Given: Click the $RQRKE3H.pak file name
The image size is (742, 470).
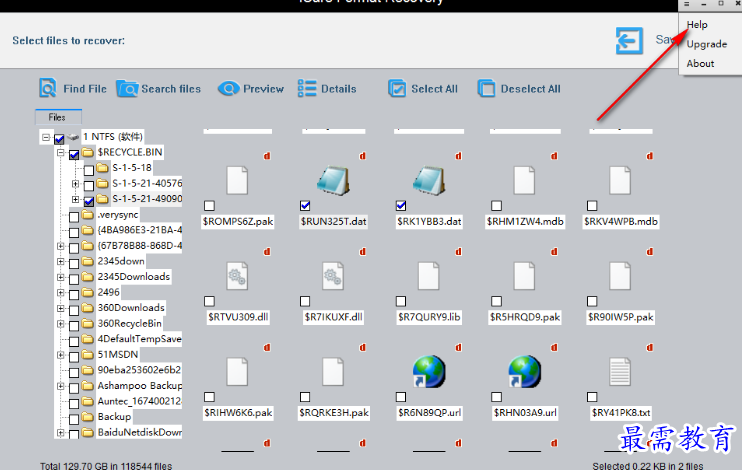Looking at the screenshot, I should 334,413.
